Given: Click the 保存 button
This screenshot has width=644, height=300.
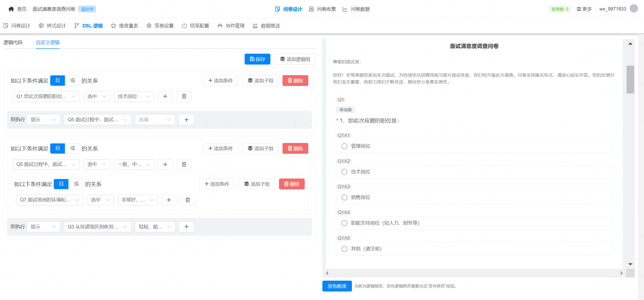Looking at the screenshot, I should 257,59.
